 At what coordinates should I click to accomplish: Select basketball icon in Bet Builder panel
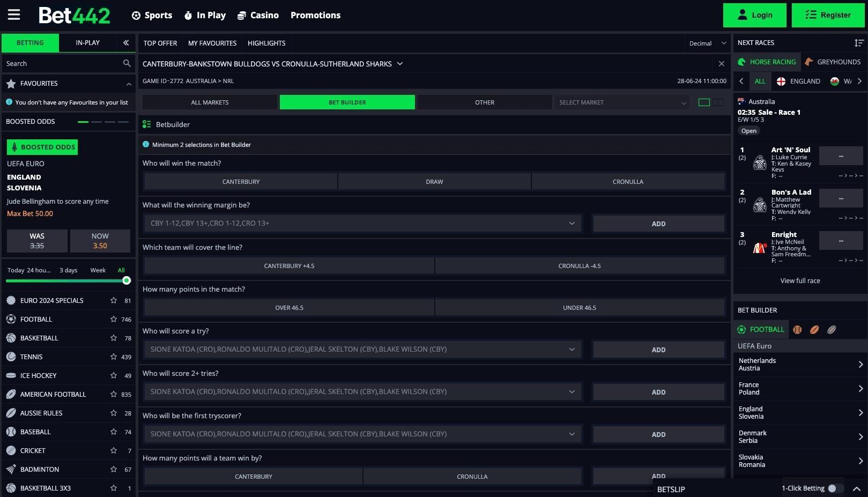797,330
